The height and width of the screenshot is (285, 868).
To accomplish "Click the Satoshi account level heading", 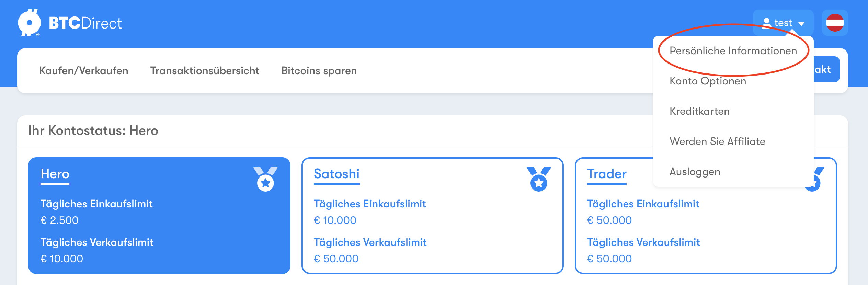I will [x=336, y=174].
